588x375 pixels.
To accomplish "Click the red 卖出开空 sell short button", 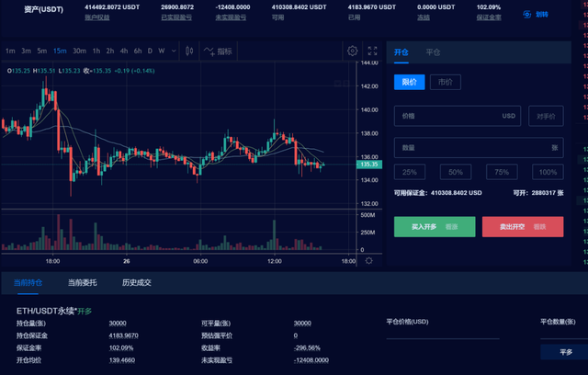I will click(523, 226).
